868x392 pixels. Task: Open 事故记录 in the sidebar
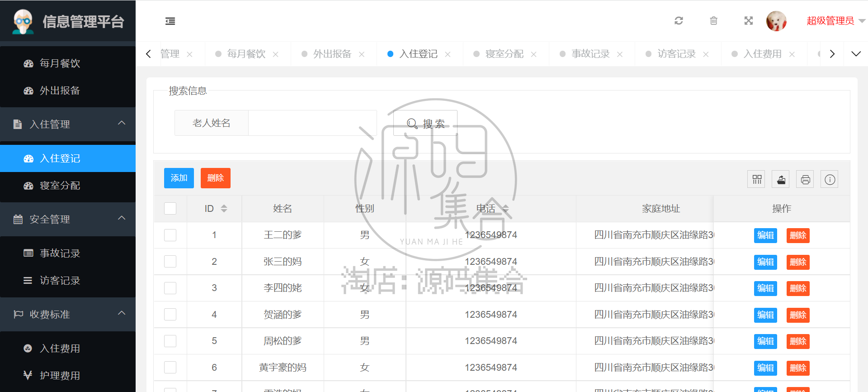68,253
